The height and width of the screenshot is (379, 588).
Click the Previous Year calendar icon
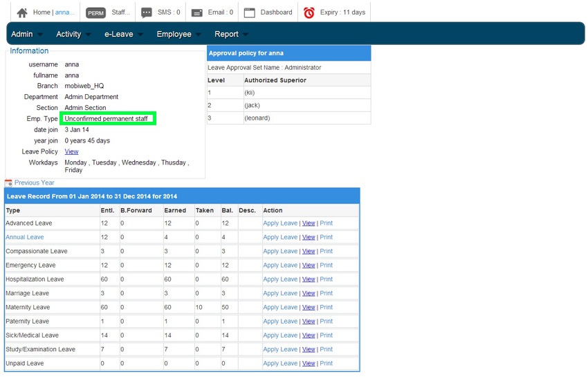coord(8,183)
